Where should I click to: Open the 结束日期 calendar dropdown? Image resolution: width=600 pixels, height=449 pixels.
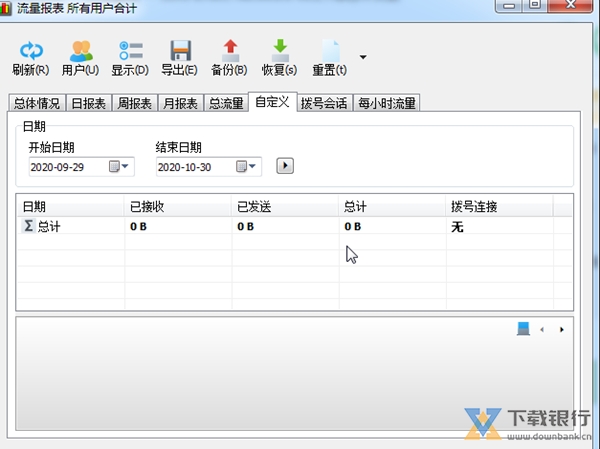(246, 166)
